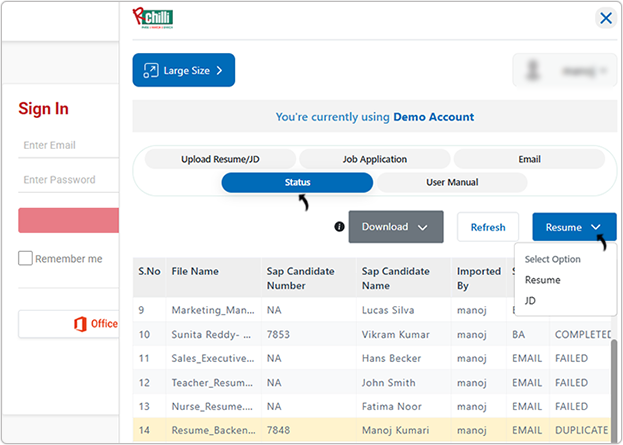The height and width of the screenshot is (445, 623).
Task: Click the expand icon in Large Size button
Action: tap(150, 70)
